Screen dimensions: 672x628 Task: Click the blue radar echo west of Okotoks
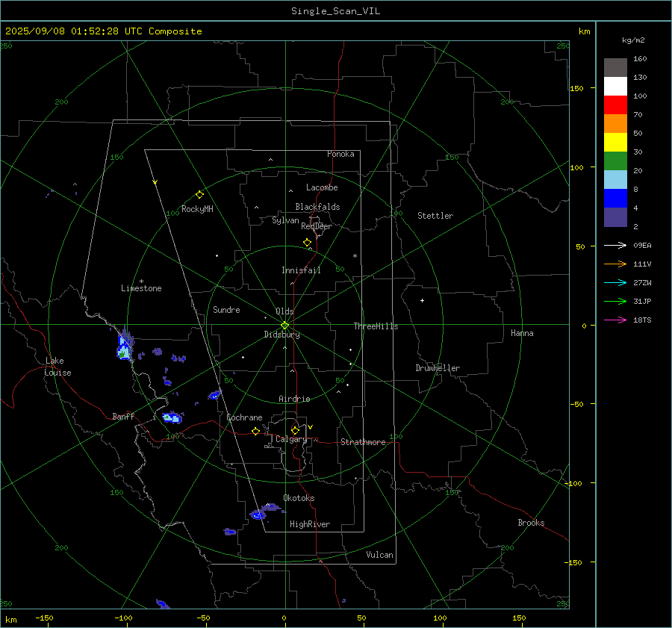tap(258, 514)
